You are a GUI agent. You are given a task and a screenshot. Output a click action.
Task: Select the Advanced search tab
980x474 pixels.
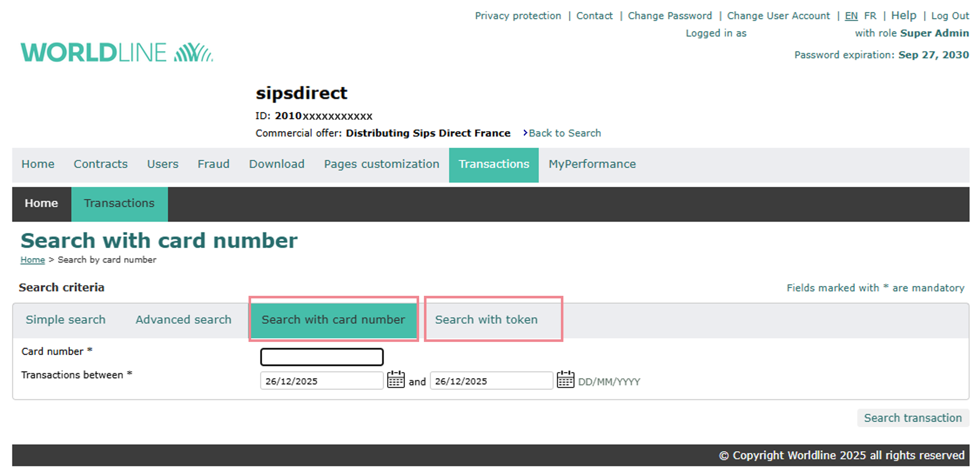tap(183, 320)
